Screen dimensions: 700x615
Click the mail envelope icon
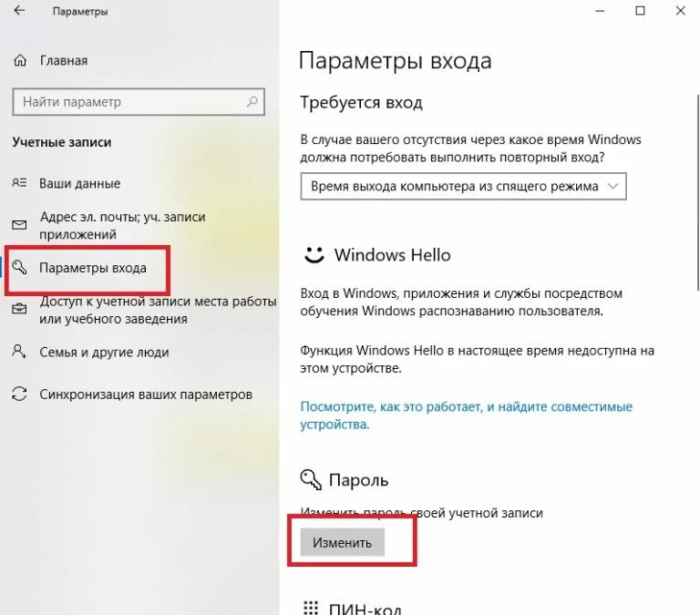[19, 225]
